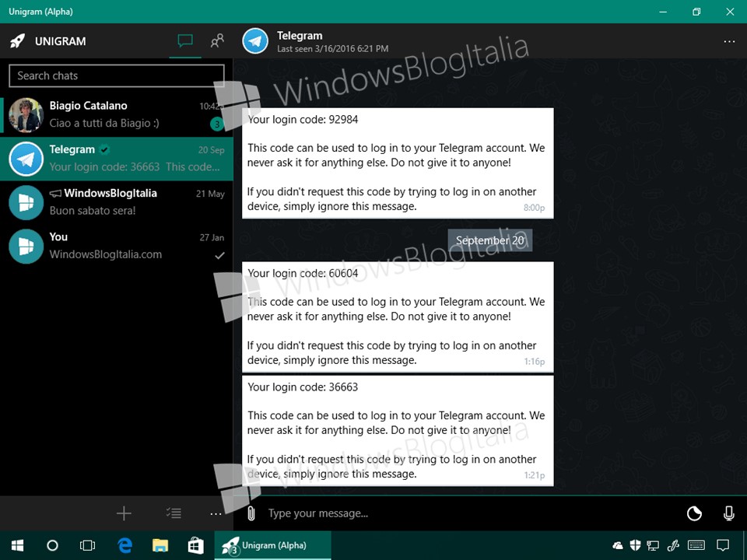Viewport: 747px width, 560px height.
Task: Open Windows Defender tray icon
Action: coord(635,546)
